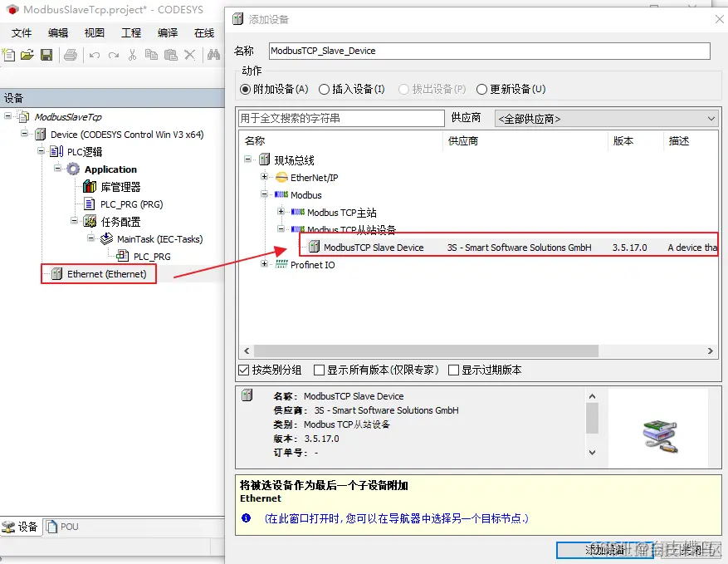Screen dimensions: 728x564
Task: Click the MainTask icon in tree
Action: click(x=107, y=238)
